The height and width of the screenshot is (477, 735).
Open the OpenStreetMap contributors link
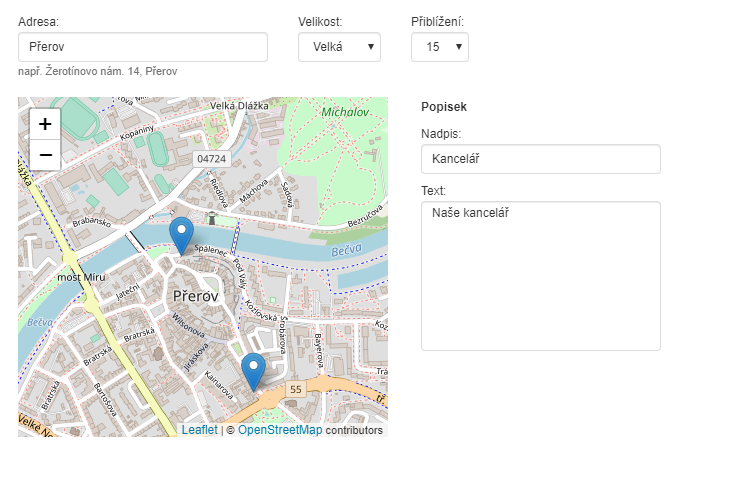pos(280,430)
